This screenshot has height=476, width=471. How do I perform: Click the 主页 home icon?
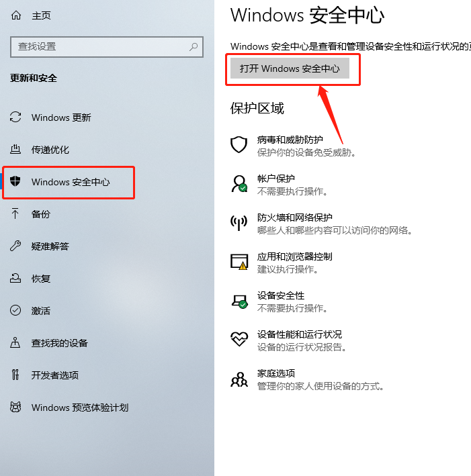pos(16,15)
